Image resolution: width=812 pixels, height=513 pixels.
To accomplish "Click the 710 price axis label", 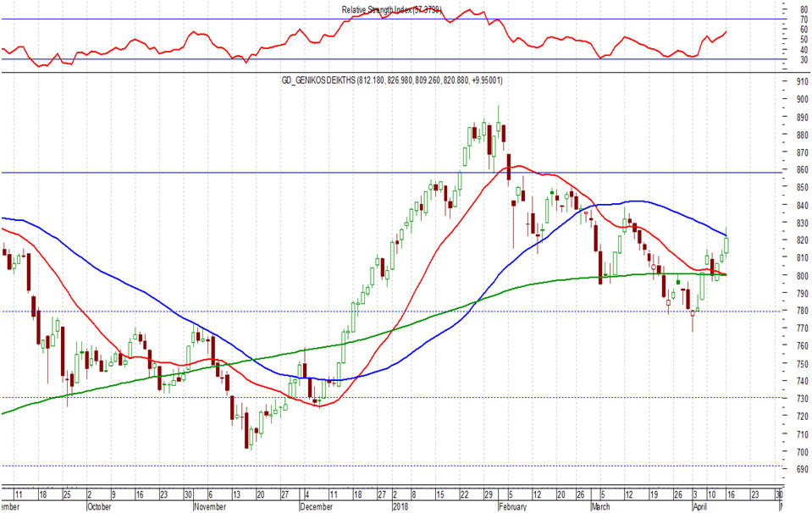I will [x=802, y=433].
